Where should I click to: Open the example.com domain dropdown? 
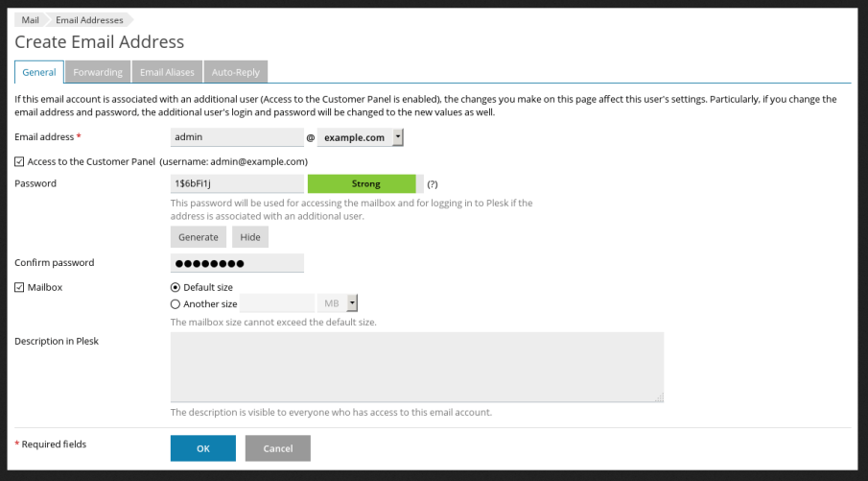click(x=361, y=138)
